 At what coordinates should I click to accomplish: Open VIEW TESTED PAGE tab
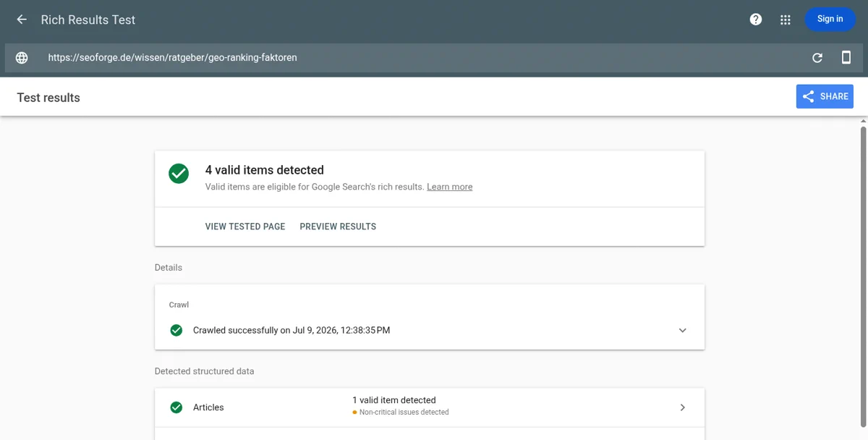point(245,227)
